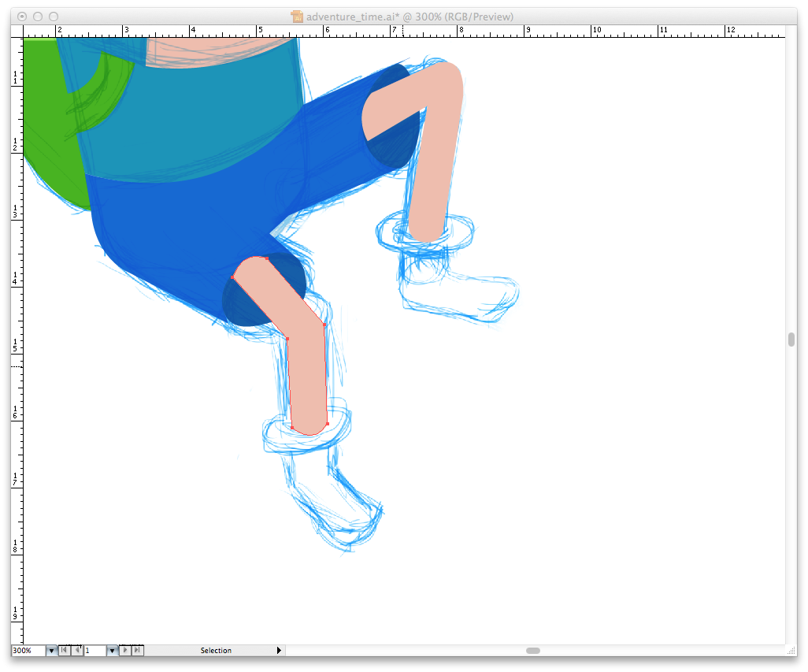Viewport: 808px width, 672px height.
Task: Open the artboard number dropdown arrow
Action: tap(112, 651)
